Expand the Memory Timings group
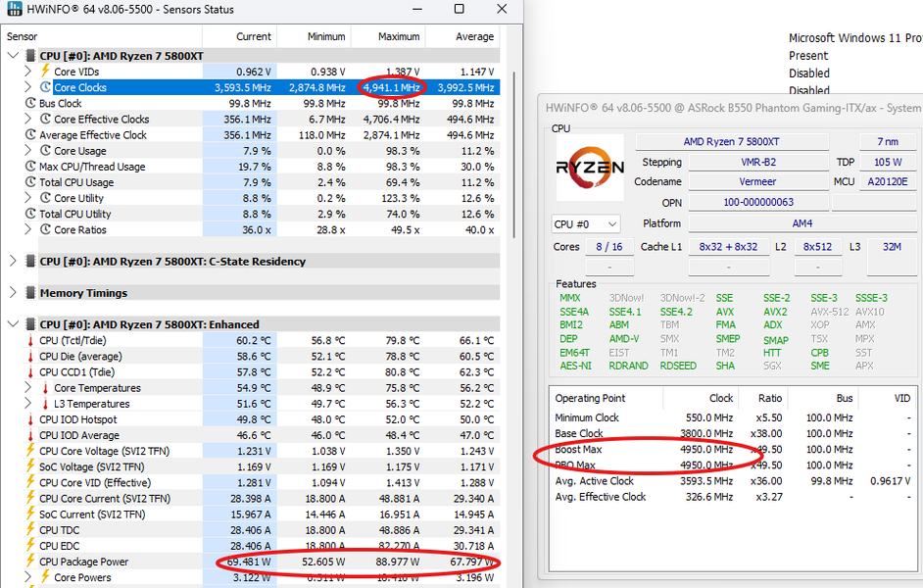 13,292
